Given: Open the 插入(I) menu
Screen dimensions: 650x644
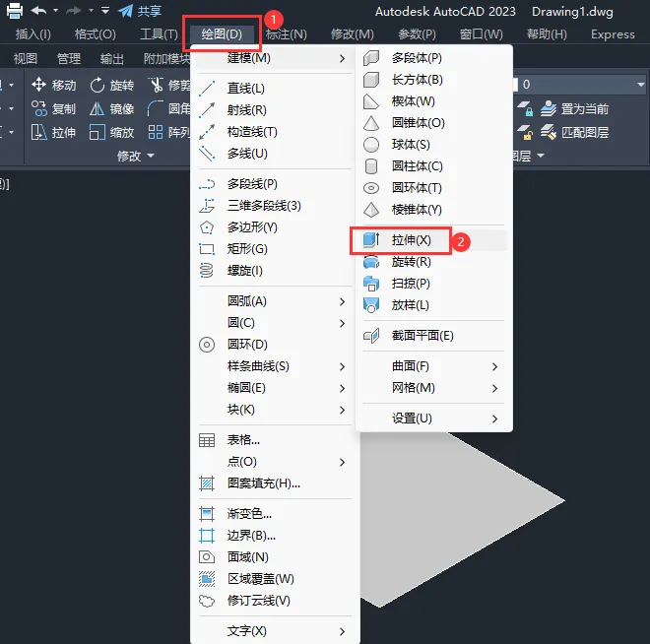Looking at the screenshot, I should [33, 34].
